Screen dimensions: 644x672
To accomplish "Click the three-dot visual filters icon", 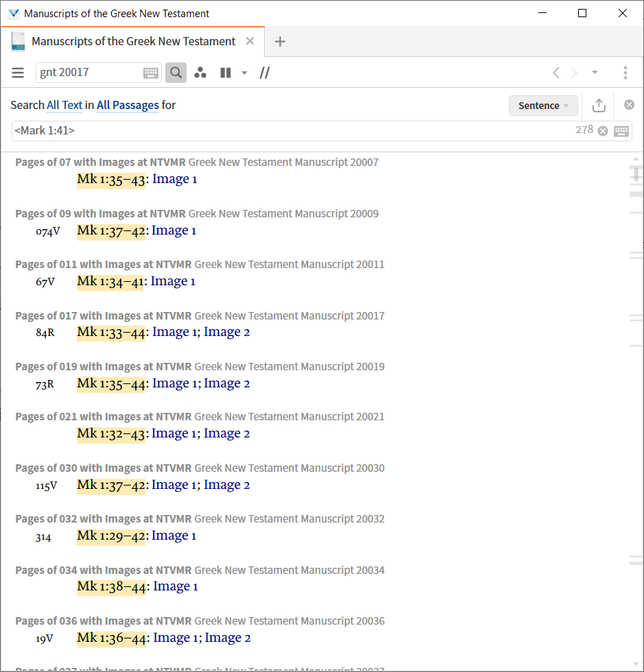I will (x=200, y=73).
